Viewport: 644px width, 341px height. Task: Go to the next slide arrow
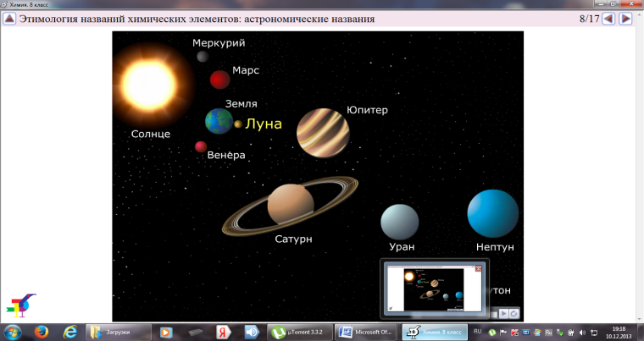625,19
